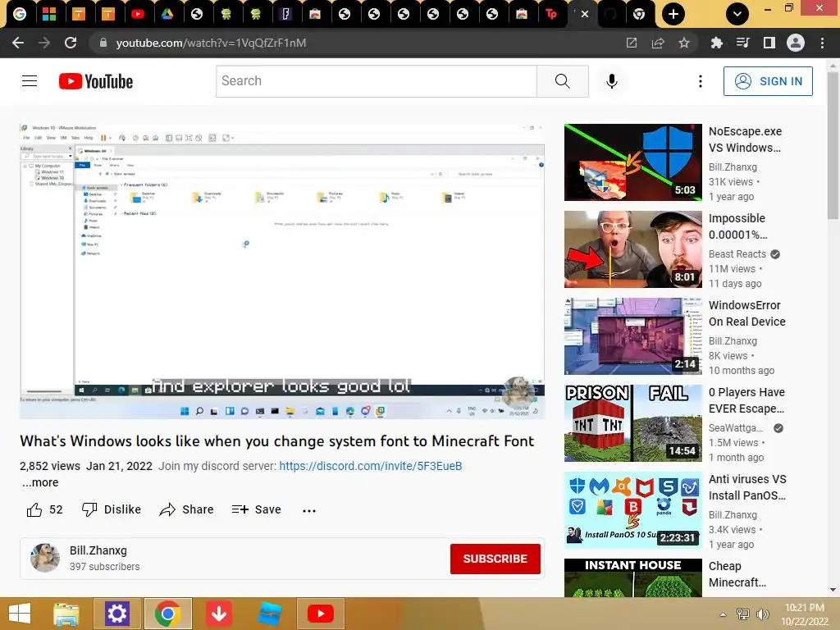
Task: Open the Windows Start button
Action: [x=20, y=614]
